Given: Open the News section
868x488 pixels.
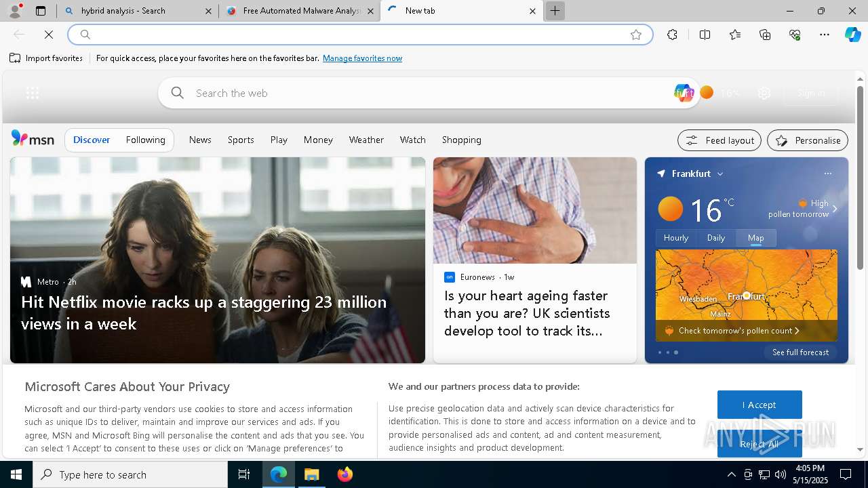Looking at the screenshot, I should (200, 140).
